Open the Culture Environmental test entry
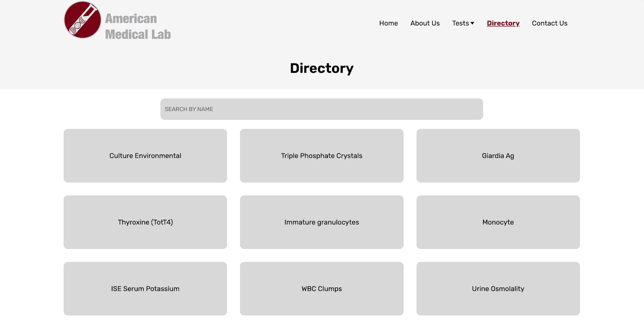 (x=145, y=155)
